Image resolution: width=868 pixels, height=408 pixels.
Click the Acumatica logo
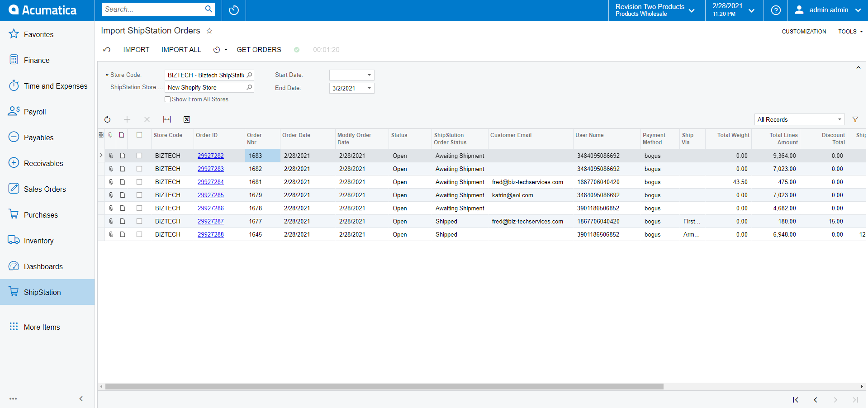pos(43,10)
